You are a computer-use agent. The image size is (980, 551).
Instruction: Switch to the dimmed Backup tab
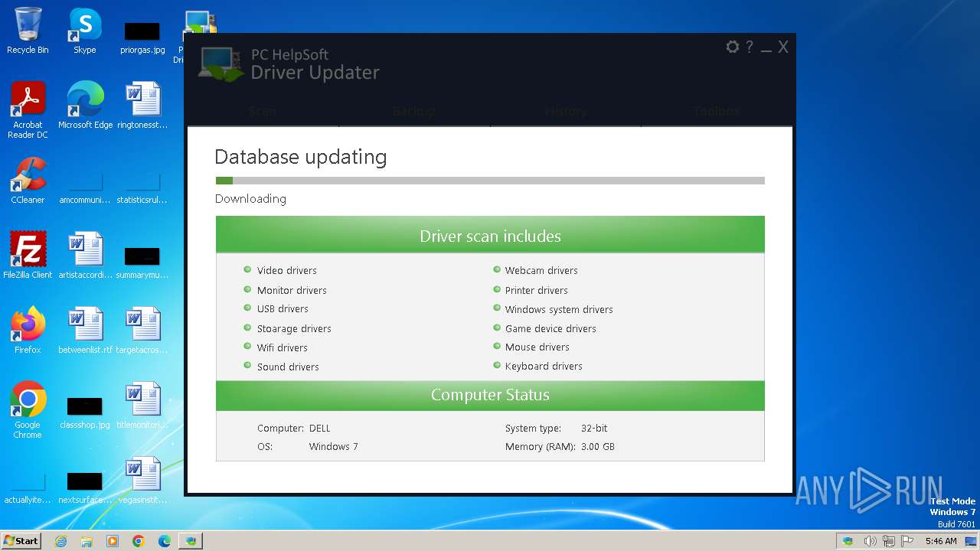(x=414, y=111)
